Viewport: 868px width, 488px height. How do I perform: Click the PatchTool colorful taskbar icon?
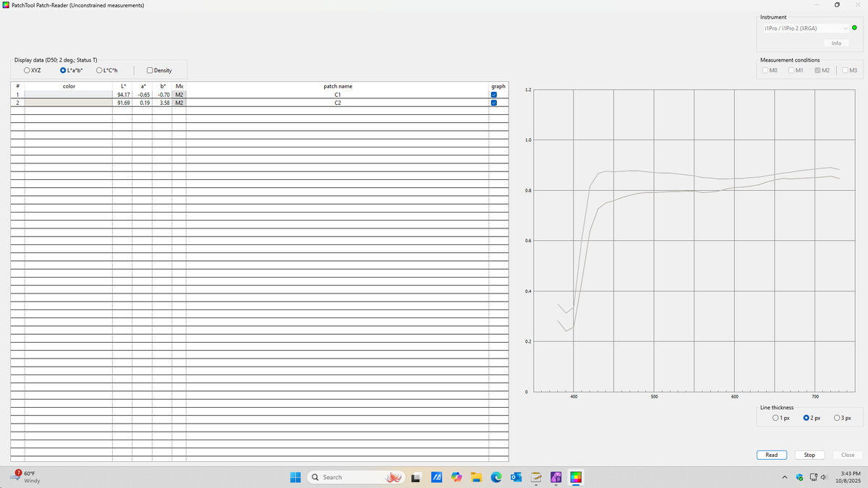pyautogui.click(x=576, y=477)
